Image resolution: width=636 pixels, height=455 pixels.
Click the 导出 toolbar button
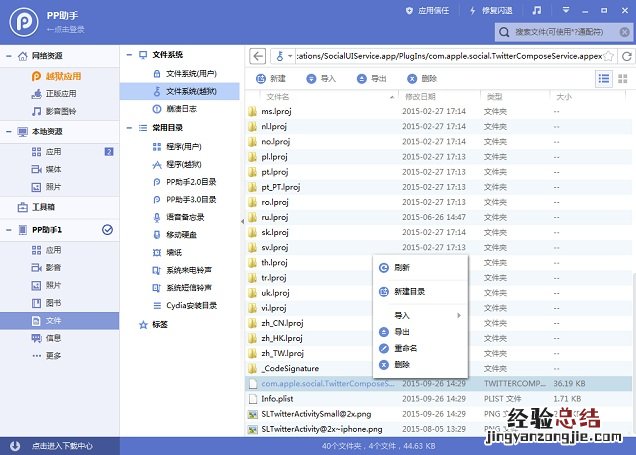coord(372,79)
